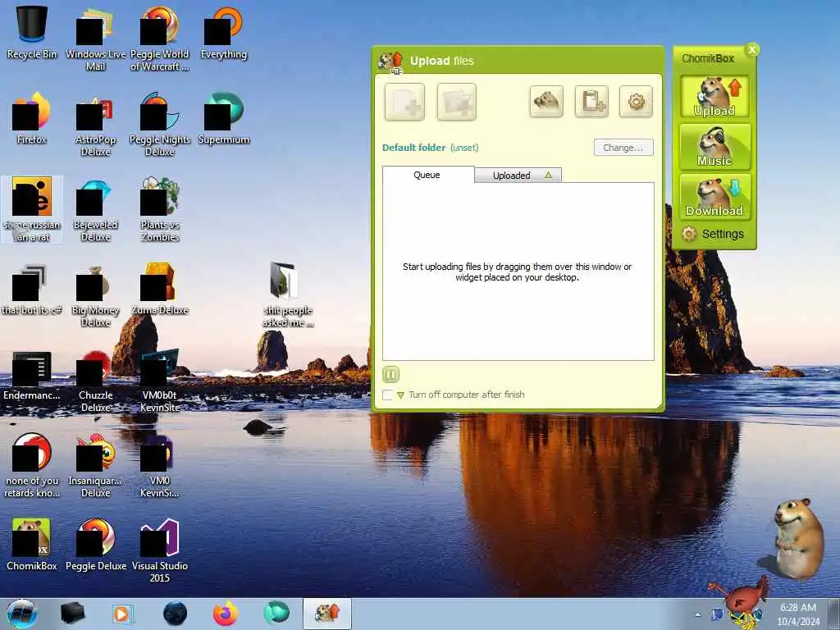
Task: Select the Chuzzle Deluxe desktop icon
Action: pos(95,379)
